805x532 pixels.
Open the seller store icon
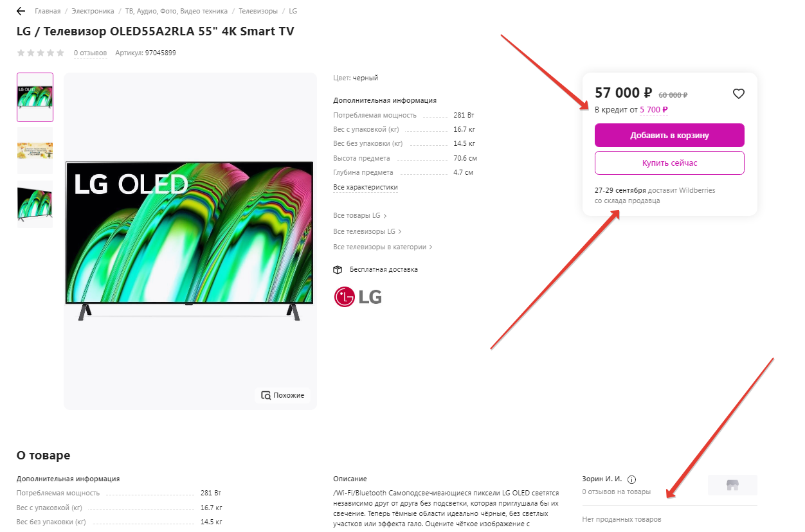pyautogui.click(x=732, y=485)
